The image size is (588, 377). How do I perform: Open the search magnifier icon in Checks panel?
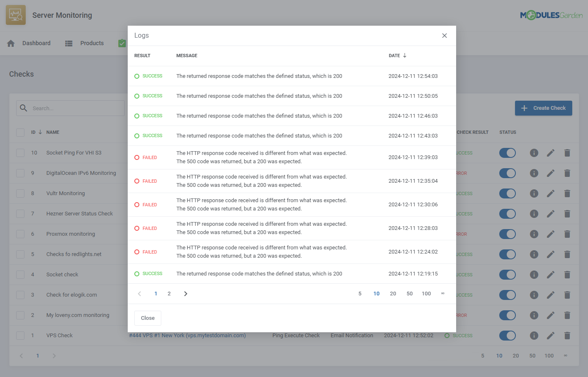24,108
